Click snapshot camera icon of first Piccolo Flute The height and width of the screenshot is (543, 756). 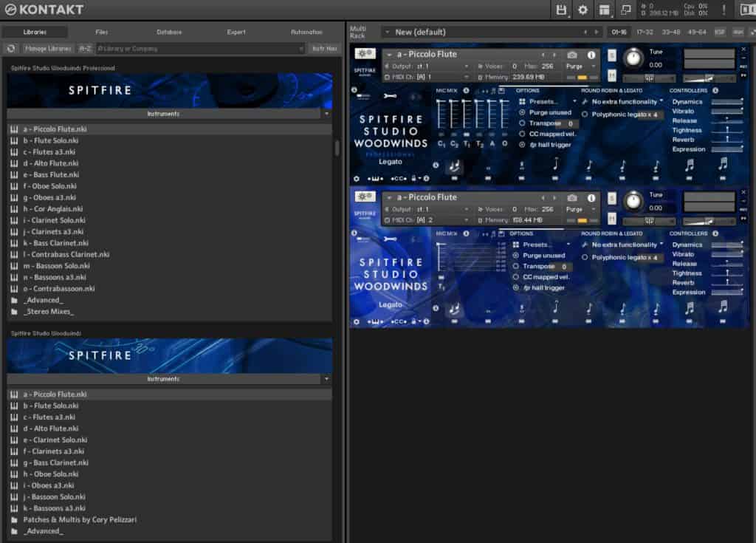(x=572, y=55)
